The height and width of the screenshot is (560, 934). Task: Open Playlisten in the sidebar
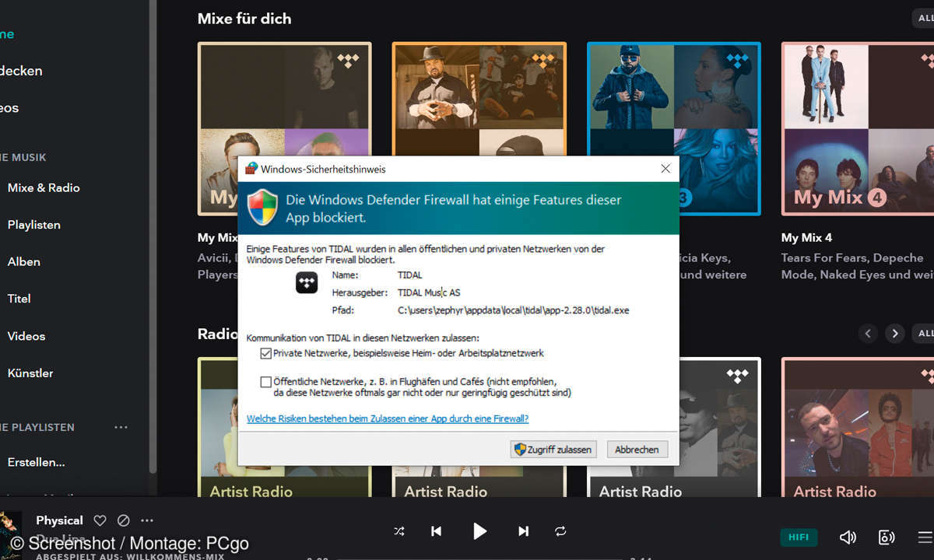(x=34, y=225)
